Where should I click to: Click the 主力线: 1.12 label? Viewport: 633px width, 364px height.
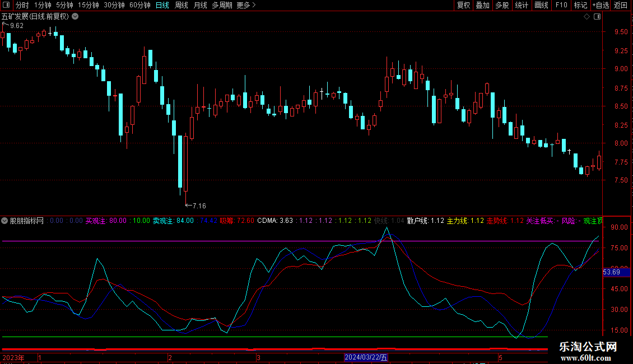tap(465, 221)
